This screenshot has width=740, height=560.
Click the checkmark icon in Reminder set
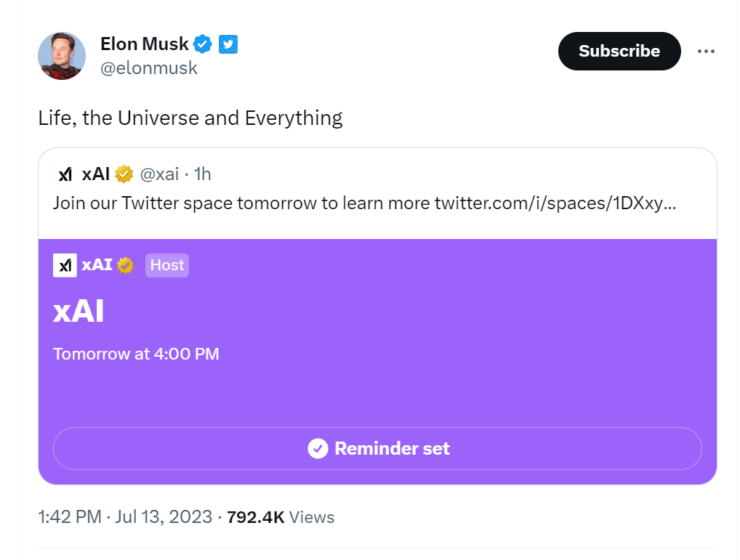(318, 448)
